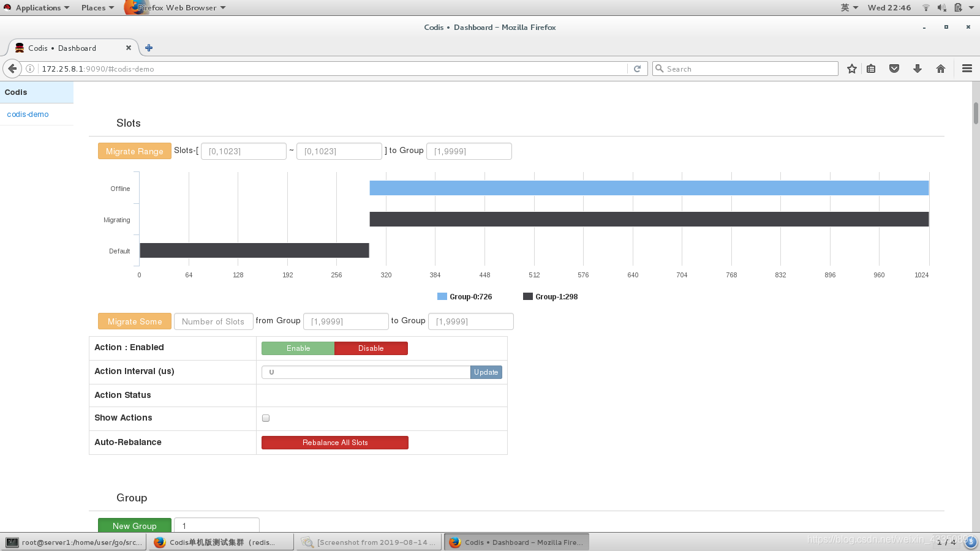The width and height of the screenshot is (980, 551).
Task: Click the blue Offline slots bar
Action: tap(649, 188)
